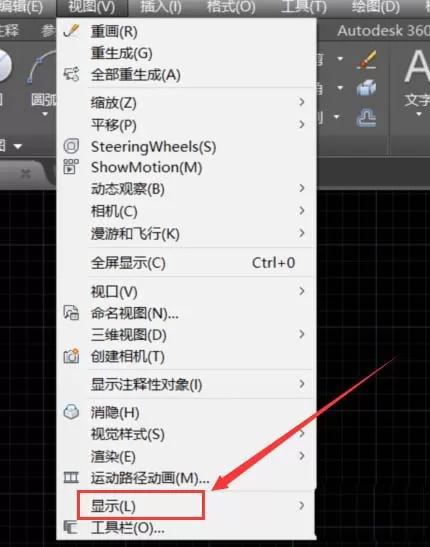Click the Toolbars (工具栏) icon in menu
430x547 pixels.
[x=70, y=527]
